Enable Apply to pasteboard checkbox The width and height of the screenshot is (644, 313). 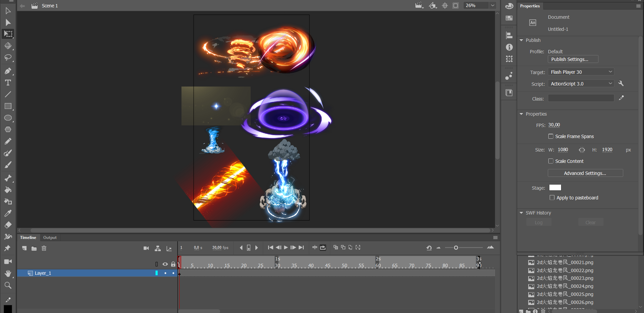552,198
